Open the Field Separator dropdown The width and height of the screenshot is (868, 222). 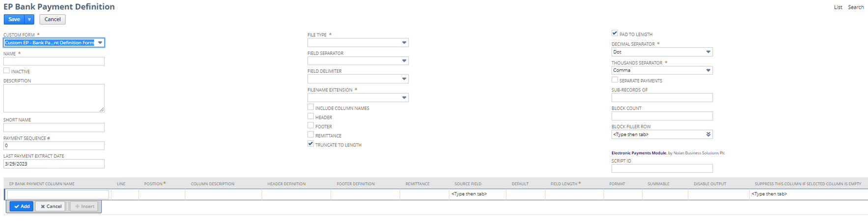click(404, 61)
